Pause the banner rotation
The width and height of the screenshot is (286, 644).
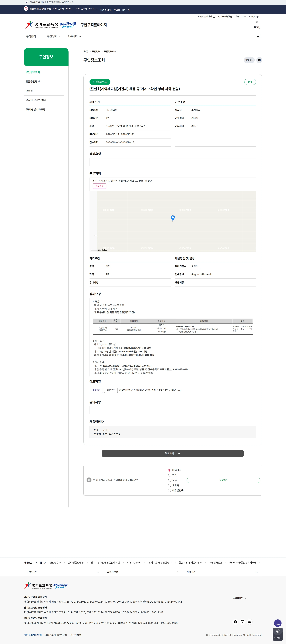41,562
